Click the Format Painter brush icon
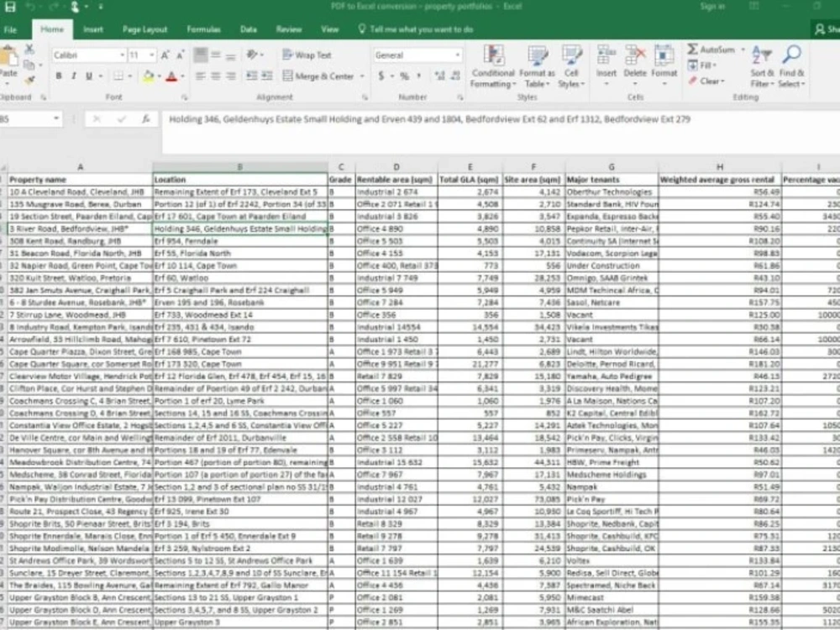The height and width of the screenshot is (630, 840). (x=29, y=80)
